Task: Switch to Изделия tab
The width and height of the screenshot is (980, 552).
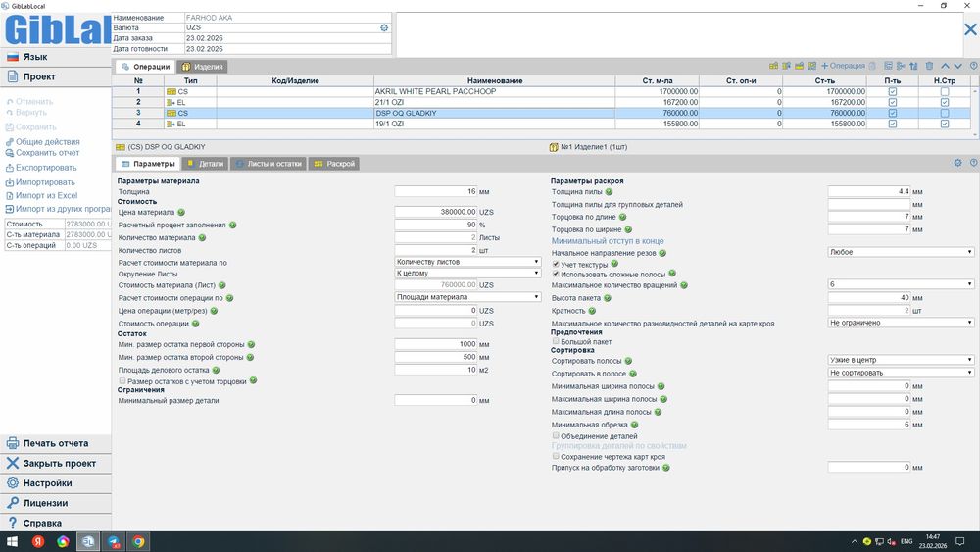Action: tap(202, 67)
